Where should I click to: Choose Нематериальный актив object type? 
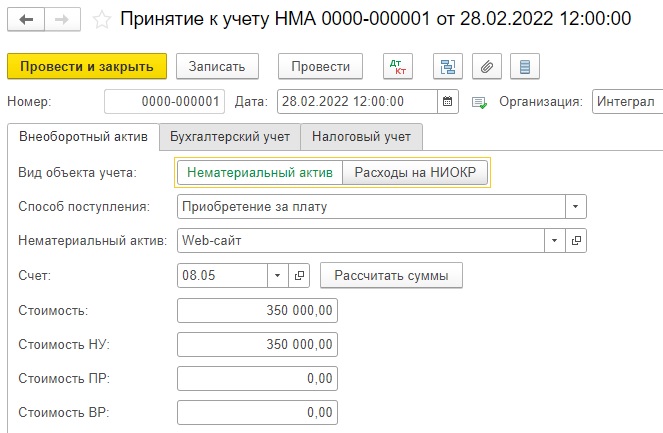pyautogui.click(x=260, y=173)
